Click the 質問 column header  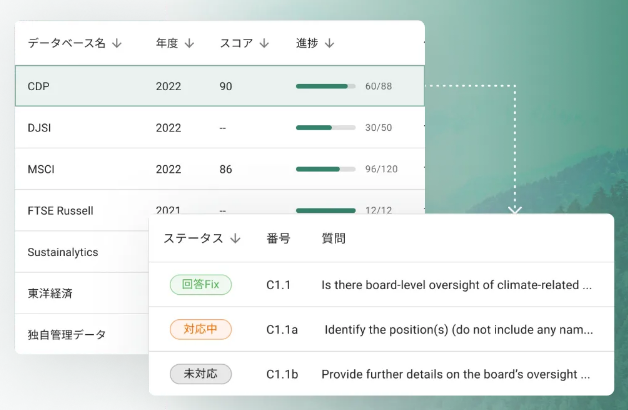[333, 239]
